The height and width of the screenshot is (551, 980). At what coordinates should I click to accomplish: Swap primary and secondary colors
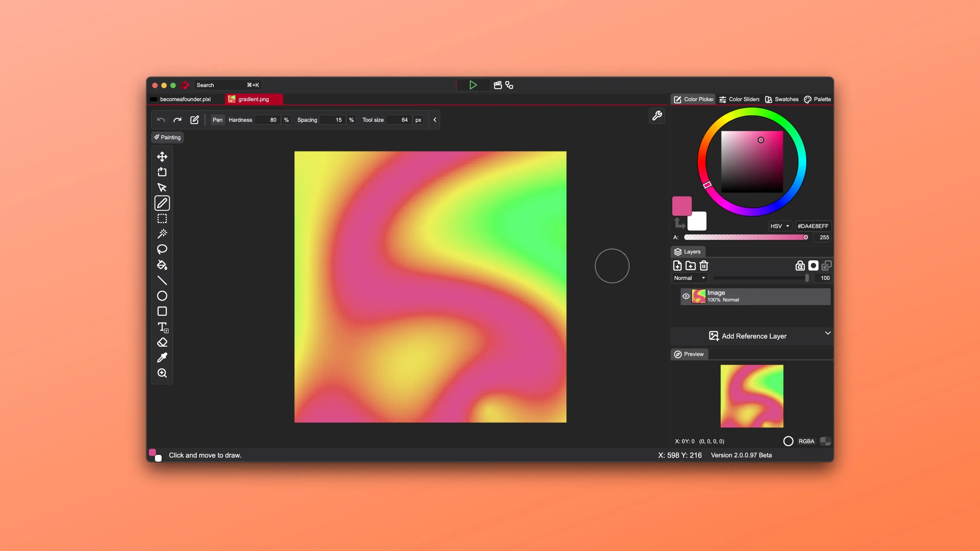click(679, 223)
